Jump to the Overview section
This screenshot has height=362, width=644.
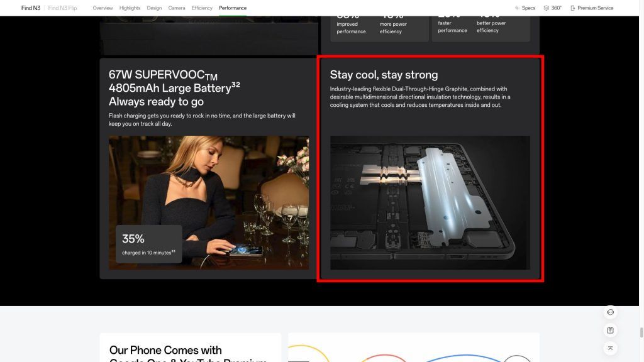coord(103,8)
